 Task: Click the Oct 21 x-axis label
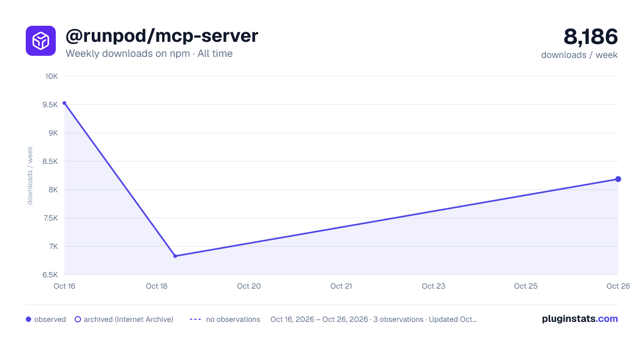tap(341, 286)
